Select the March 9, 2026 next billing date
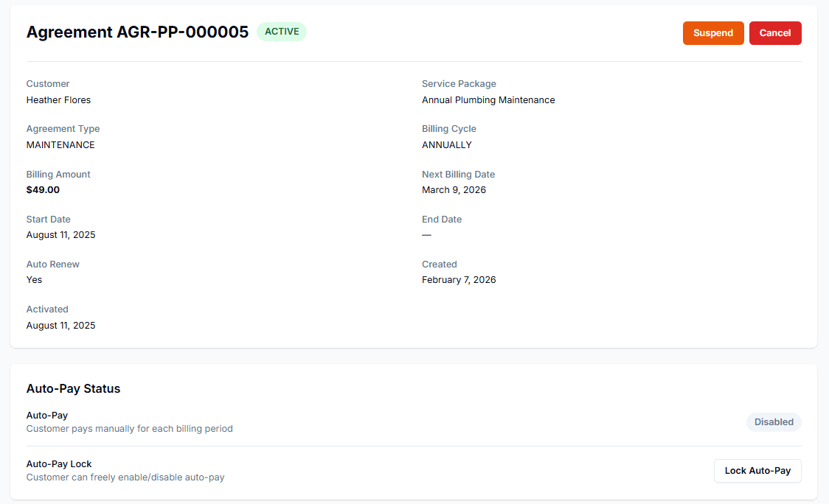The image size is (829, 504). 454,190
